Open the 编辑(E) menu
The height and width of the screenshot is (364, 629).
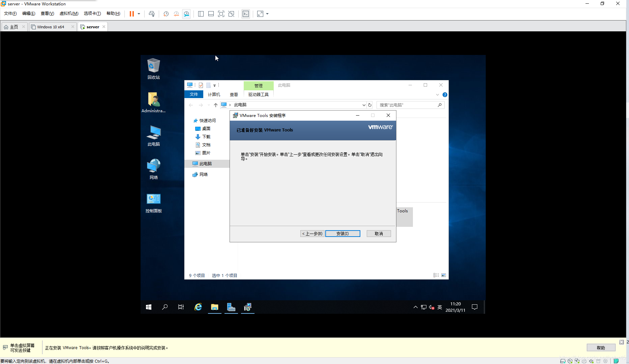(x=29, y=13)
